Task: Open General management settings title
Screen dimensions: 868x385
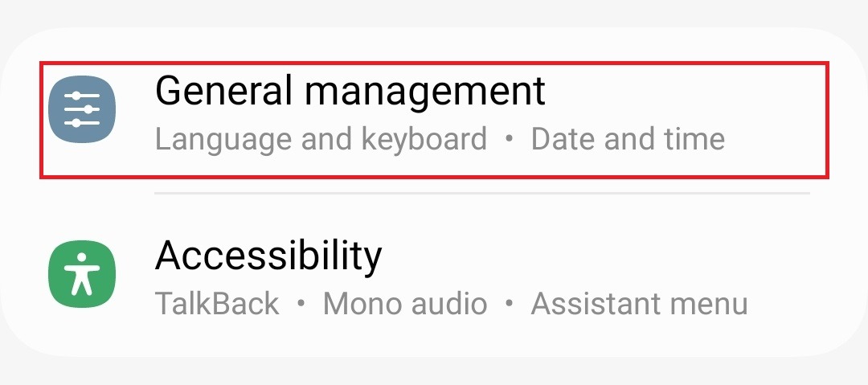Action: point(350,92)
